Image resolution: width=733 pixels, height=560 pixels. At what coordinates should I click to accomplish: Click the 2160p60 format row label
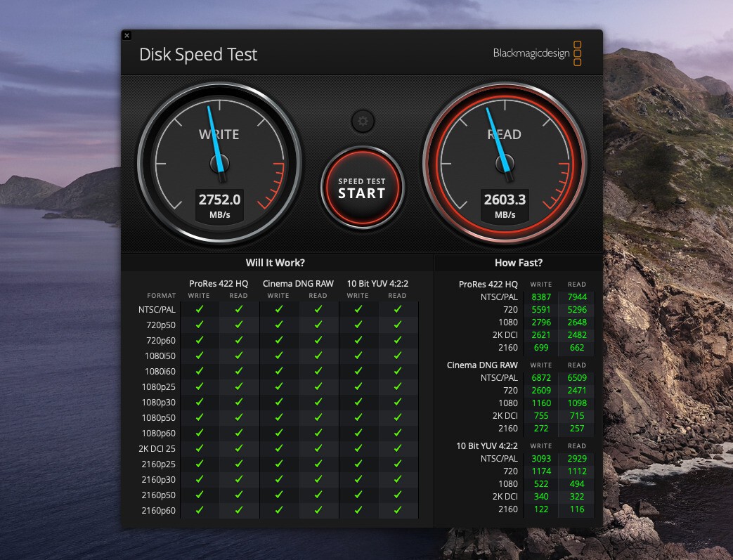[x=158, y=510]
